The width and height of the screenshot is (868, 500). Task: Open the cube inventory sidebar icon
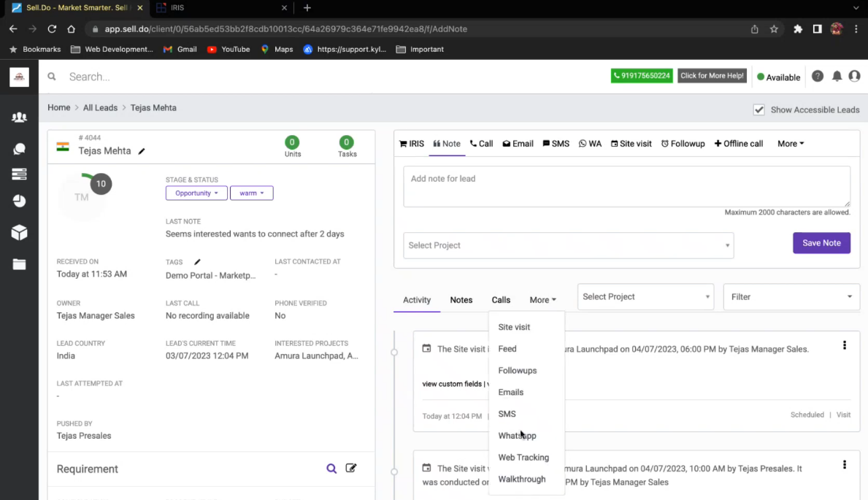tap(20, 233)
